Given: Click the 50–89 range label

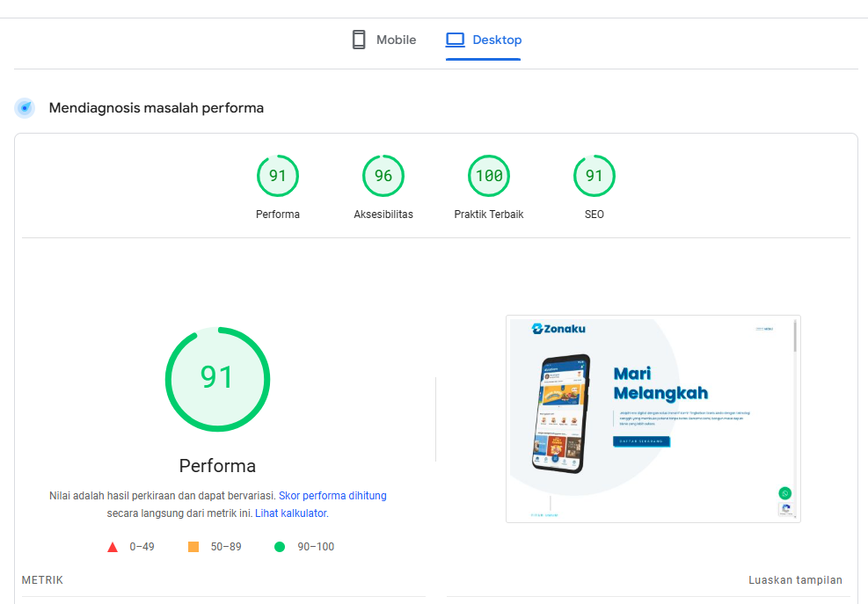Looking at the screenshot, I should click(226, 547).
